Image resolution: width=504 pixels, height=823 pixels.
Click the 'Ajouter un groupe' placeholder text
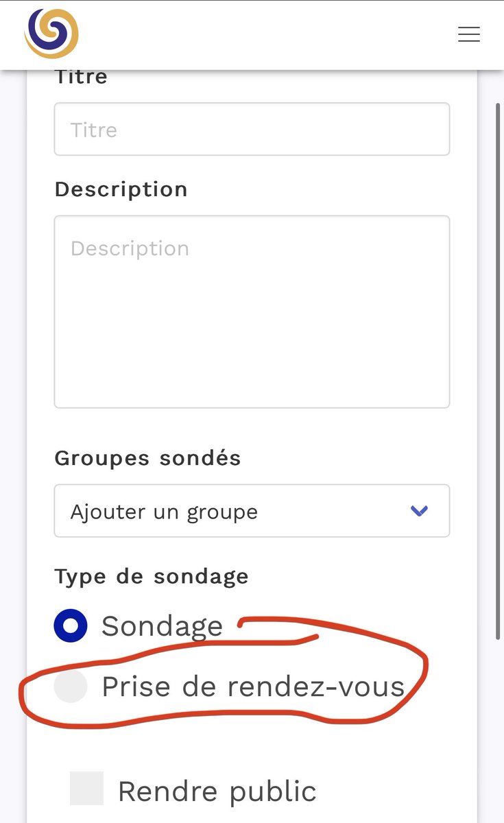pos(164,512)
